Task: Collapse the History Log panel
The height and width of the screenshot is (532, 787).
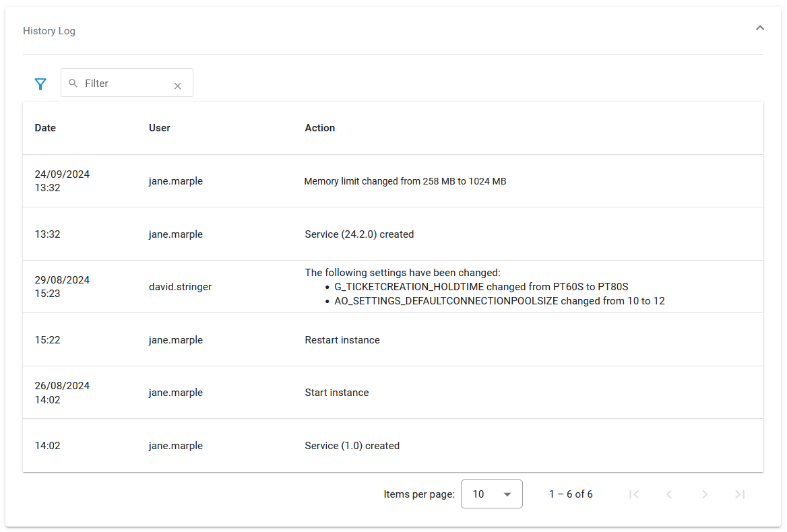Action: point(760,28)
